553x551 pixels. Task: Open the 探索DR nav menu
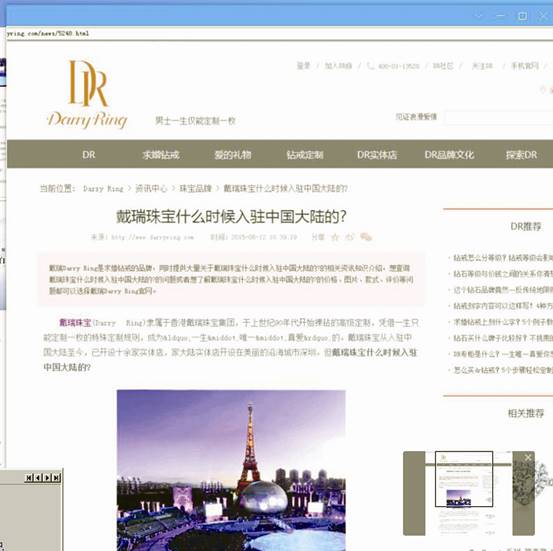pyautogui.click(x=521, y=155)
